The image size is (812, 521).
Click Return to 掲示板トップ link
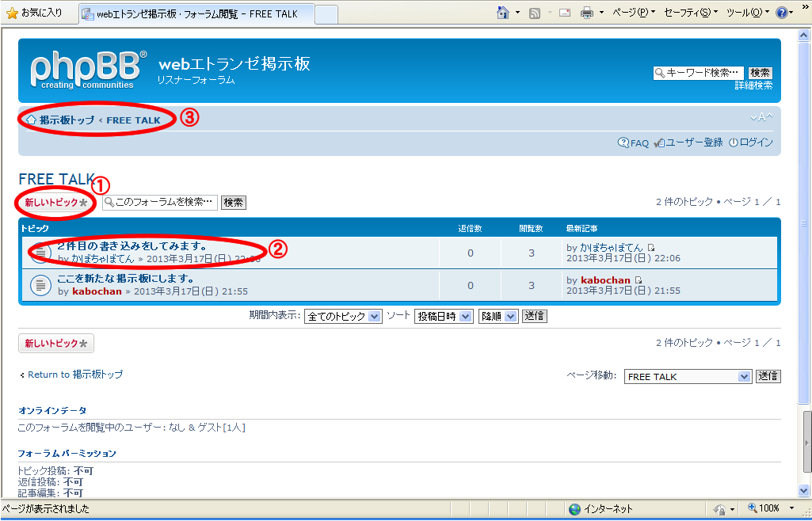click(x=75, y=375)
